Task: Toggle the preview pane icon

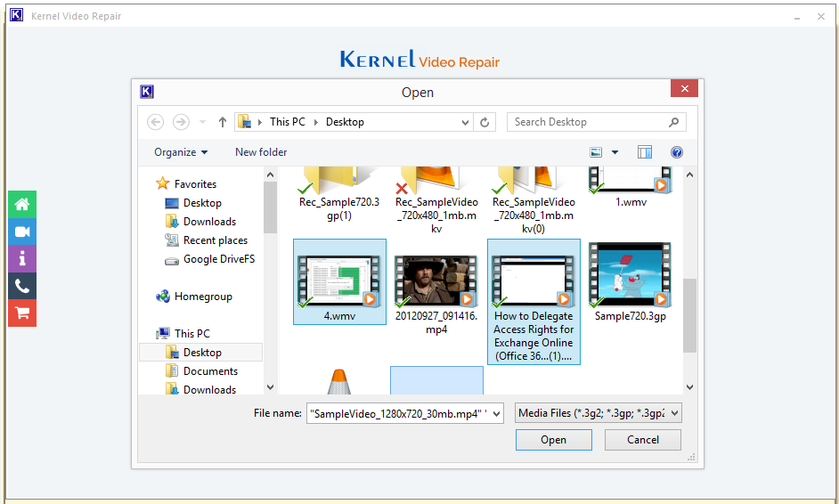Action: (645, 152)
